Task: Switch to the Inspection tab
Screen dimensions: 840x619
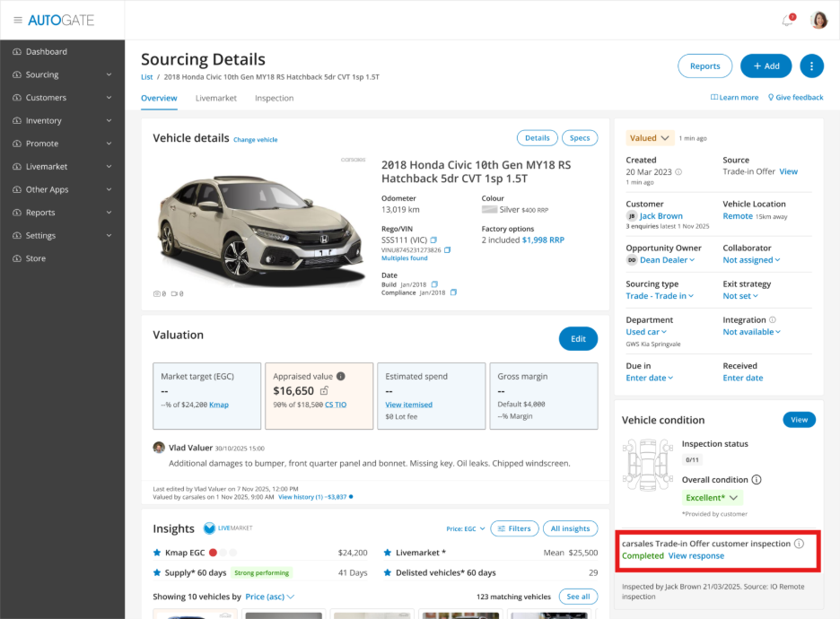Action: 274,98
